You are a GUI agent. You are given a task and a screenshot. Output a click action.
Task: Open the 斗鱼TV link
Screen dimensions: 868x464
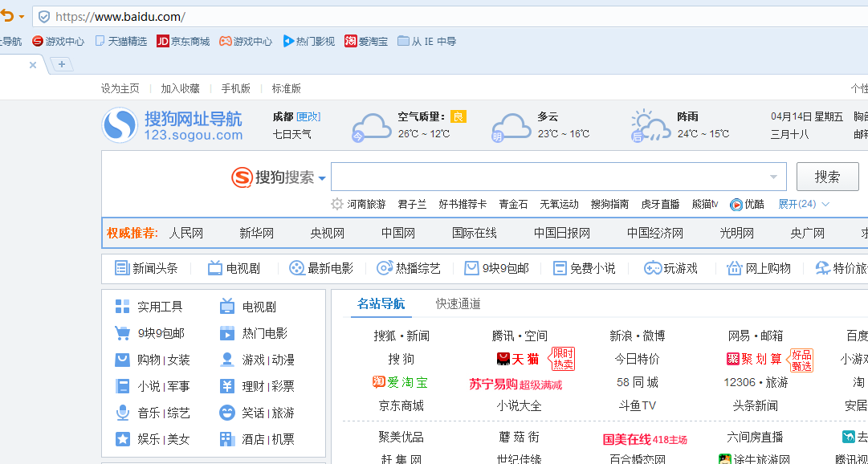[x=638, y=406]
